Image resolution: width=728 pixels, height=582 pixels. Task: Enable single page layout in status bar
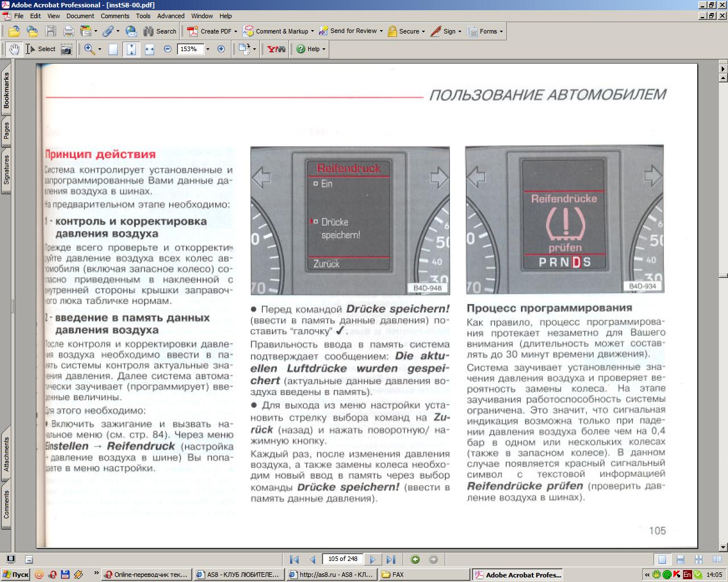[x=661, y=559]
